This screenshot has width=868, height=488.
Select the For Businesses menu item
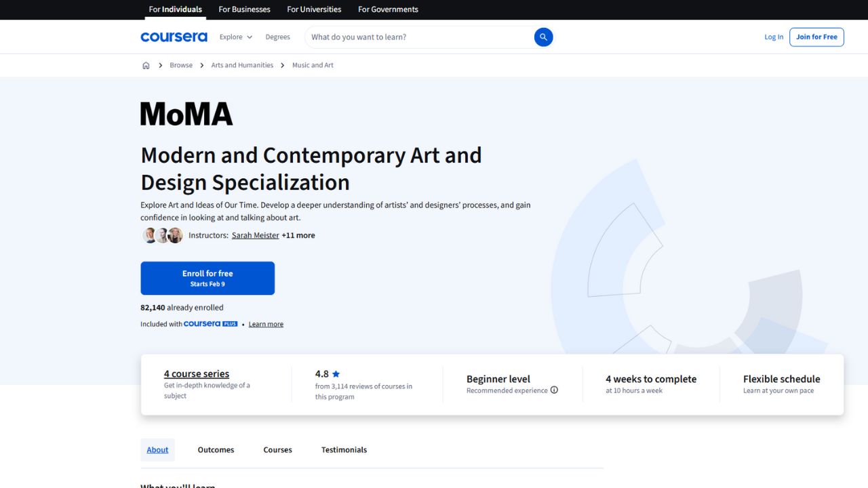tap(244, 9)
